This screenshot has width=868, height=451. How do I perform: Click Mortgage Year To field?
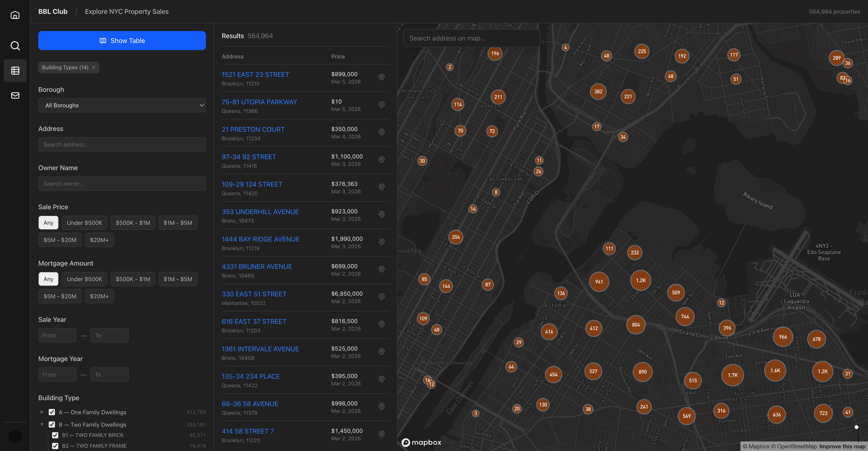109,375
